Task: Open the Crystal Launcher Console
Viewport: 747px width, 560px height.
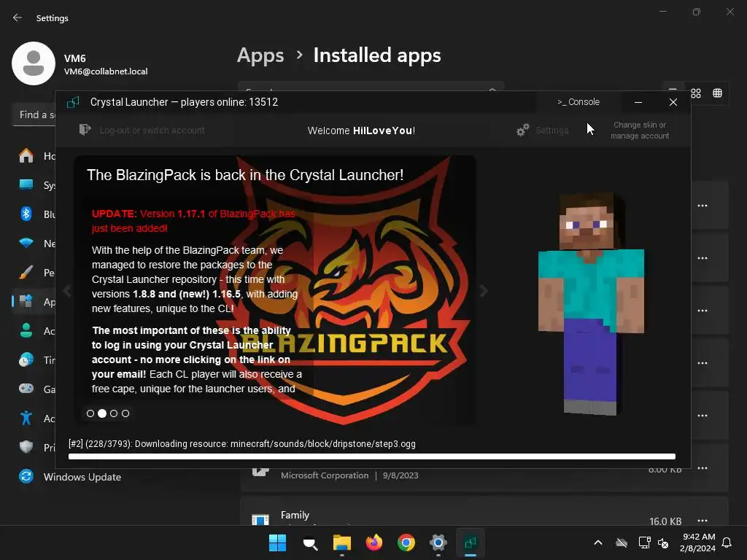Action: (578, 102)
